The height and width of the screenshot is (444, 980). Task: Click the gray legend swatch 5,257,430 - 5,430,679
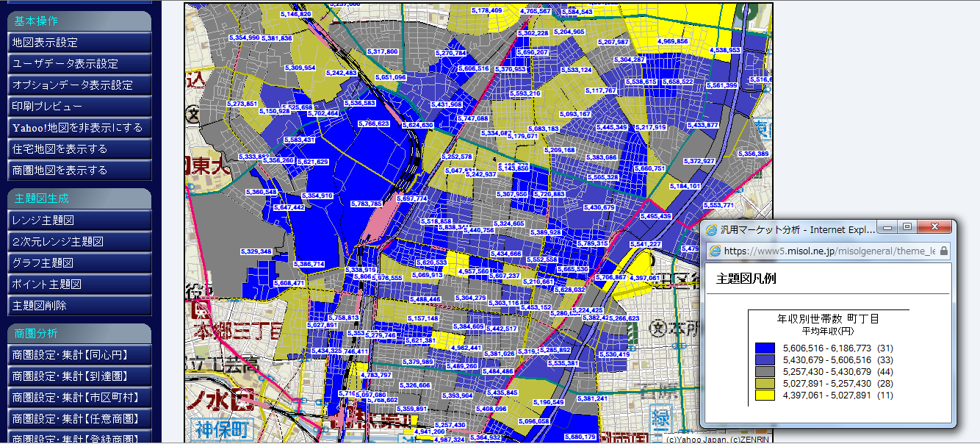(765, 371)
